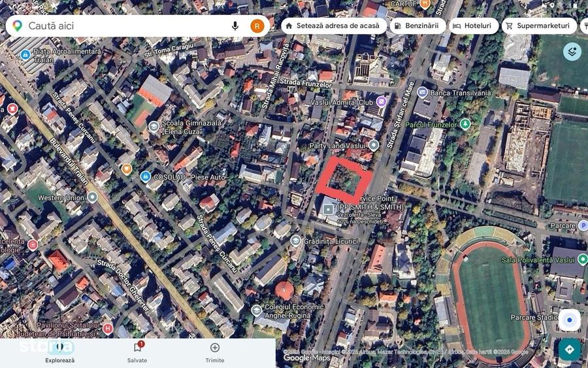The image size is (588, 368).
Task: Filter by Supermarketuri chip
Action: point(539,26)
